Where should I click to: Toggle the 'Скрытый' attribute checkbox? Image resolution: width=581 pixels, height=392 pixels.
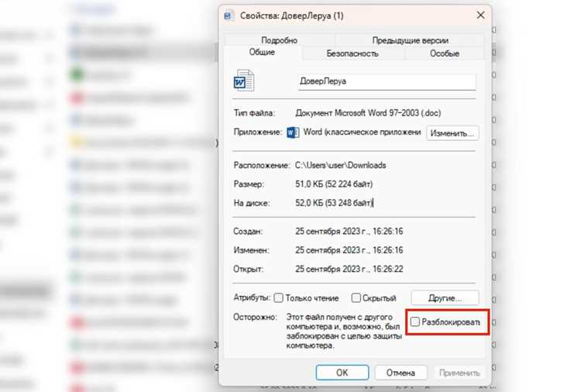coord(356,298)
